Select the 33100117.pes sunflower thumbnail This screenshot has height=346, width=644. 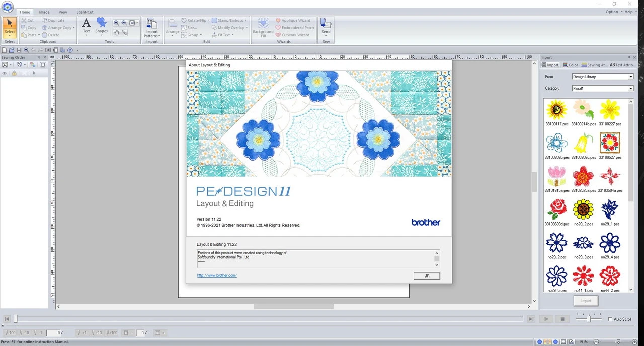point(557,112)
